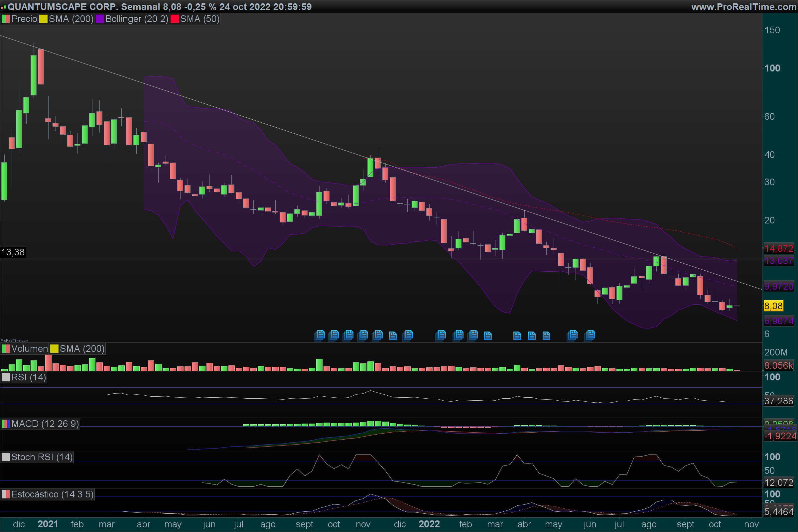
Task: Click the yellow SMA (200) price swatch
Action: [x=43, y=19]
